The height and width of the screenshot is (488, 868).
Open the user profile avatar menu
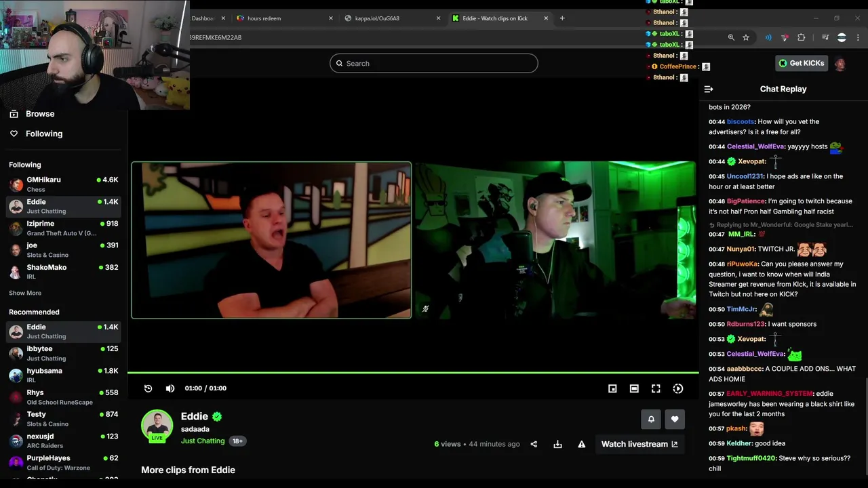tap(840, 63)
